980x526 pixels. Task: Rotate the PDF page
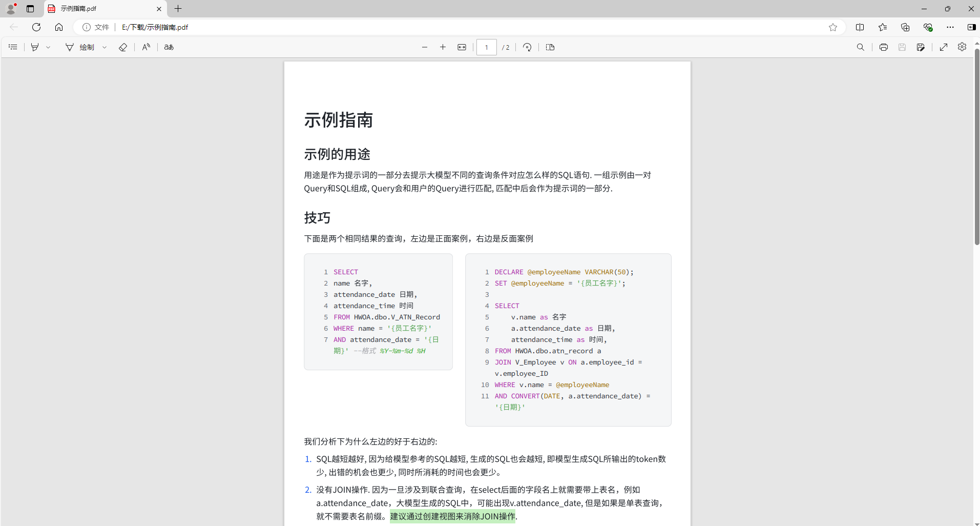527,47
